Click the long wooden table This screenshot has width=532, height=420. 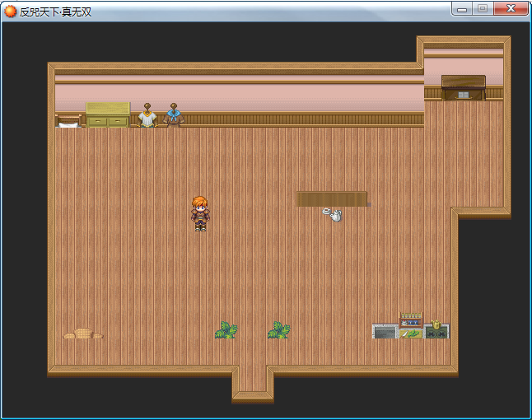pos(332,198)
